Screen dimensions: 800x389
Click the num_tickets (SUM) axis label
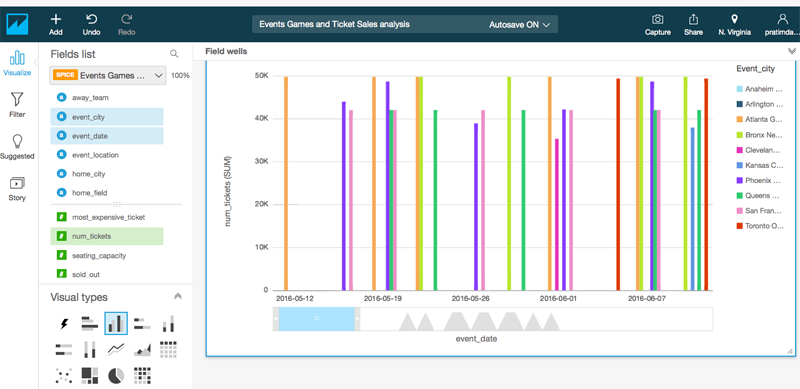[x=228, y=191]
